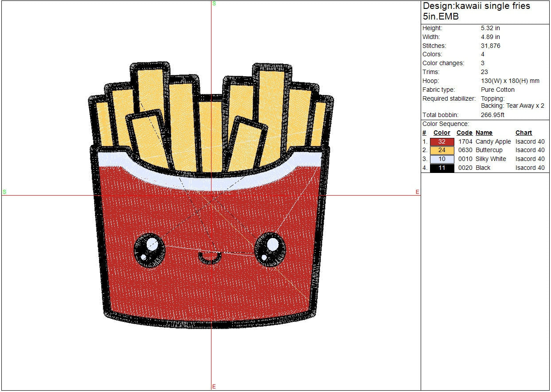The image size is (551, 392).
Task: Click the red E marker at bottom
Action: (214, 387)
